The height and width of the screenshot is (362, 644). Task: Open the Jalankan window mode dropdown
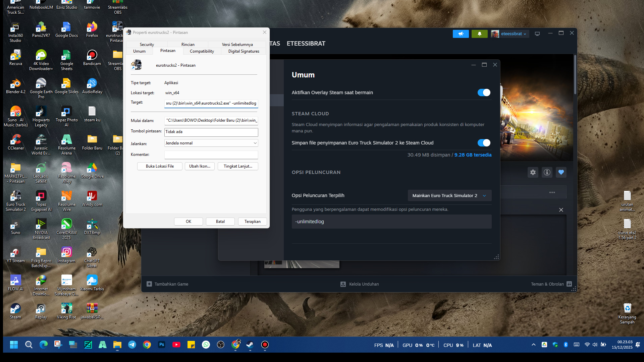pyautogui.click(x=211, y=143)
